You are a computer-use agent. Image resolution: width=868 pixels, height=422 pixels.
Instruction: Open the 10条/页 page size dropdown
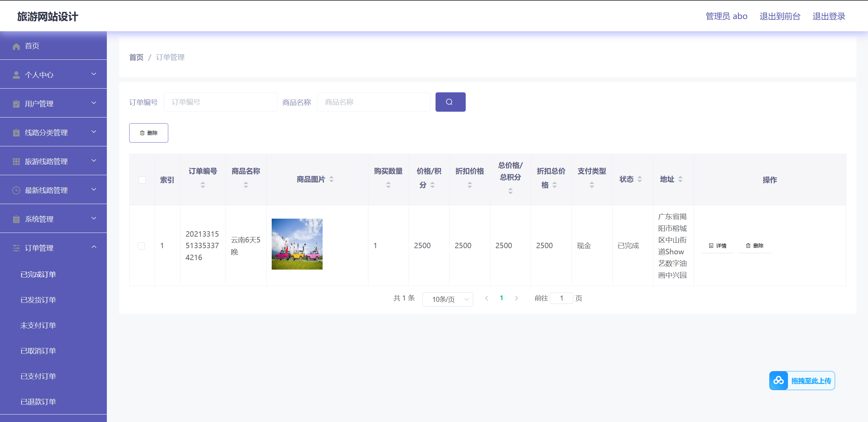[447, 299]
